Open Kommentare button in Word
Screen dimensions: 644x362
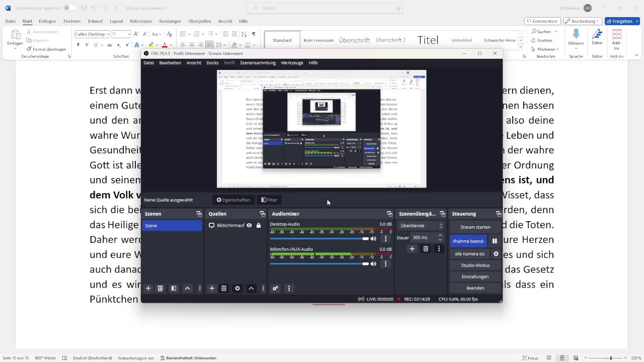pyautogui.click(x=542, y=21)
